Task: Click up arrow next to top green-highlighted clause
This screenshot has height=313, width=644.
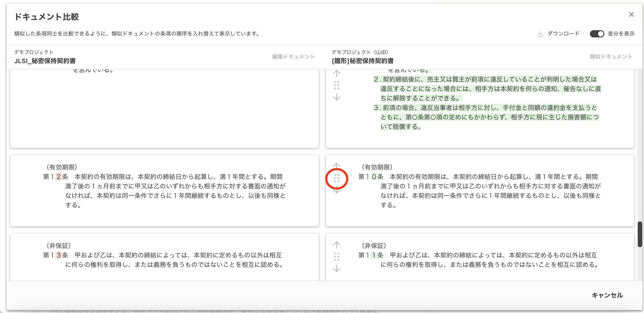Action: [x=336, y=74]
